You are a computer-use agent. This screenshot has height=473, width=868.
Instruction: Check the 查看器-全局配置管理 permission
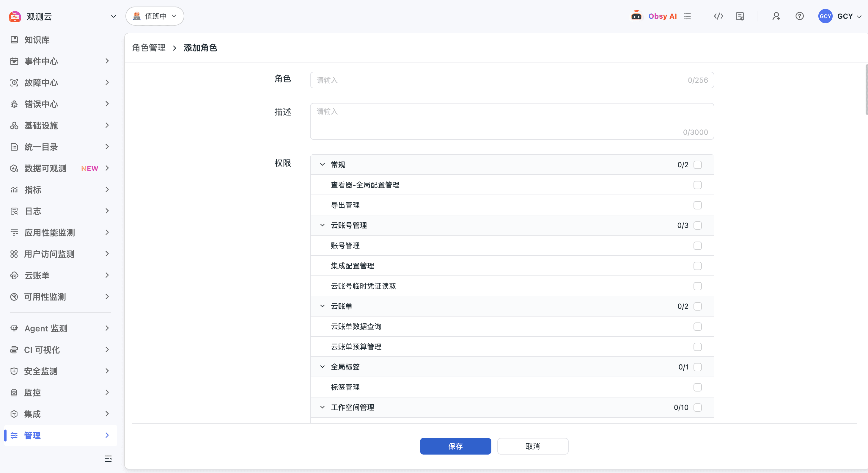697,185
